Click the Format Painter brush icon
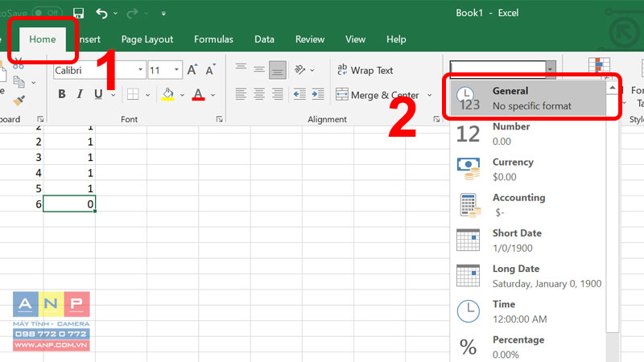644x362 pixels. (x=19, y=100)
